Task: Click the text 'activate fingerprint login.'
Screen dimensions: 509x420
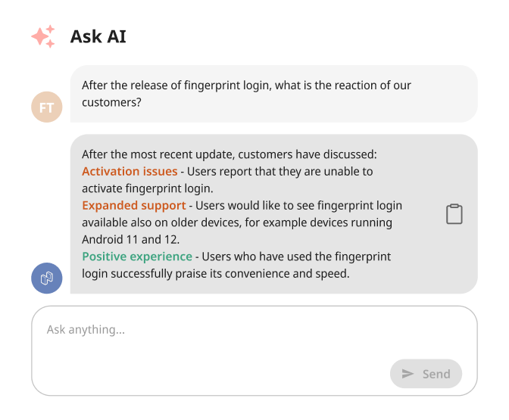Action: pos(147,188)
